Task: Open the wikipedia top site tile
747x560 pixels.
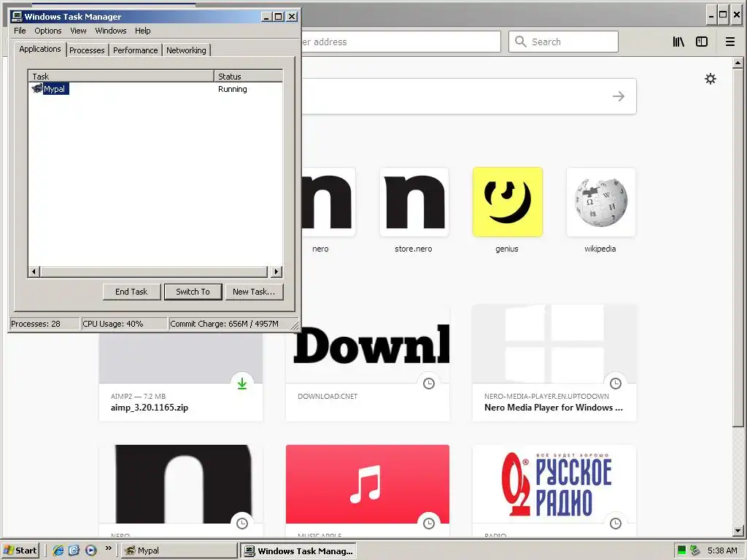Action: click(601, 202)
